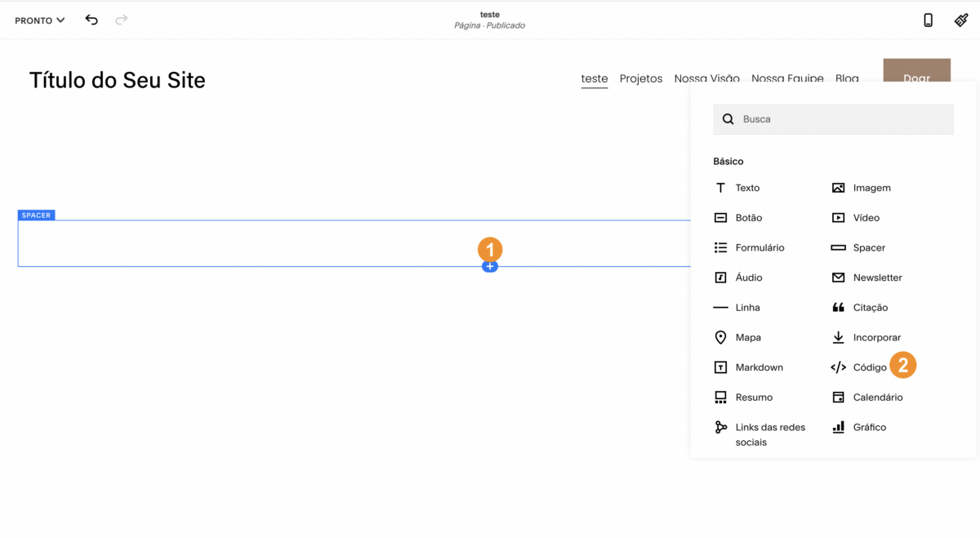Click the redo arrow icon
Image resolution: width=980 pixels, height=538 pixels.
[121, 20]
